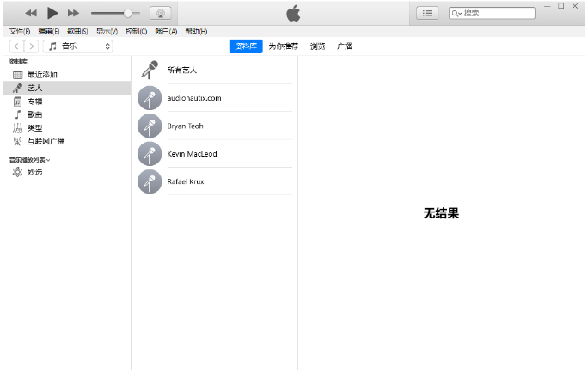Open the Up Next list button
The height and width of the screenshot is (387, 588).
(x=427, y=14)
